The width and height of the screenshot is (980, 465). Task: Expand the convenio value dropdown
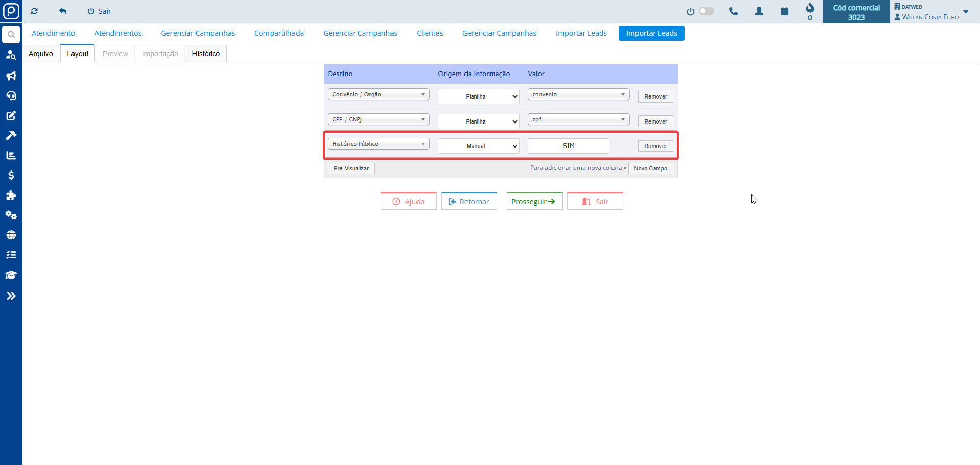tap(578, 95)
